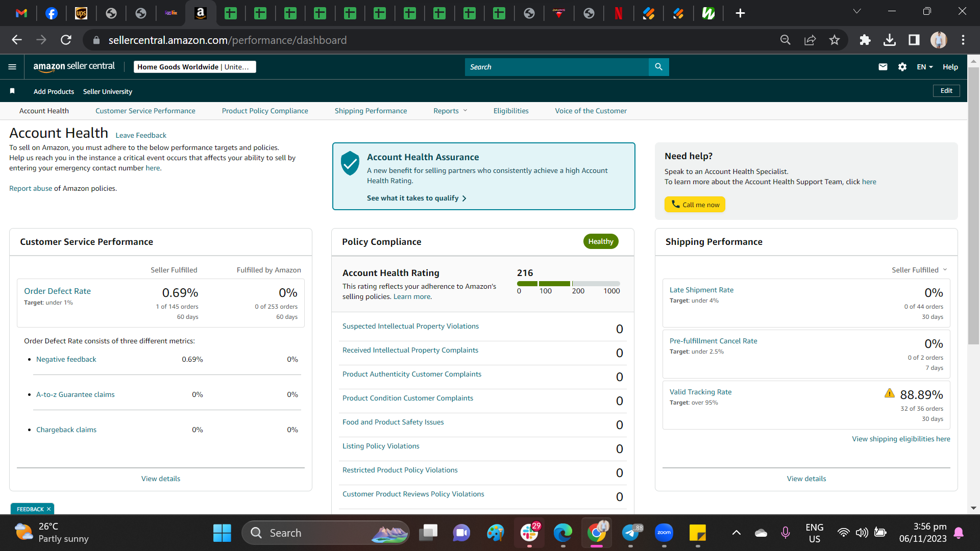Switch to the Facebook browser tab
Viewport: 980px width, 551px height.
click(x=52, y=13)
